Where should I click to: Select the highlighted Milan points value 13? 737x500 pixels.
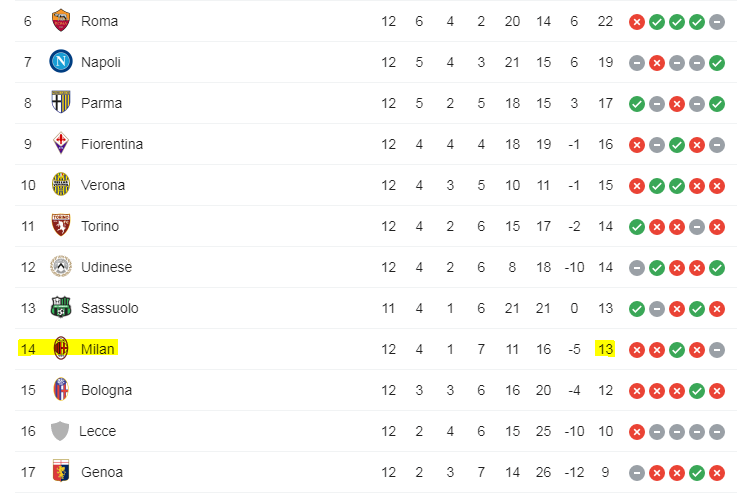[x=604, y=349]
